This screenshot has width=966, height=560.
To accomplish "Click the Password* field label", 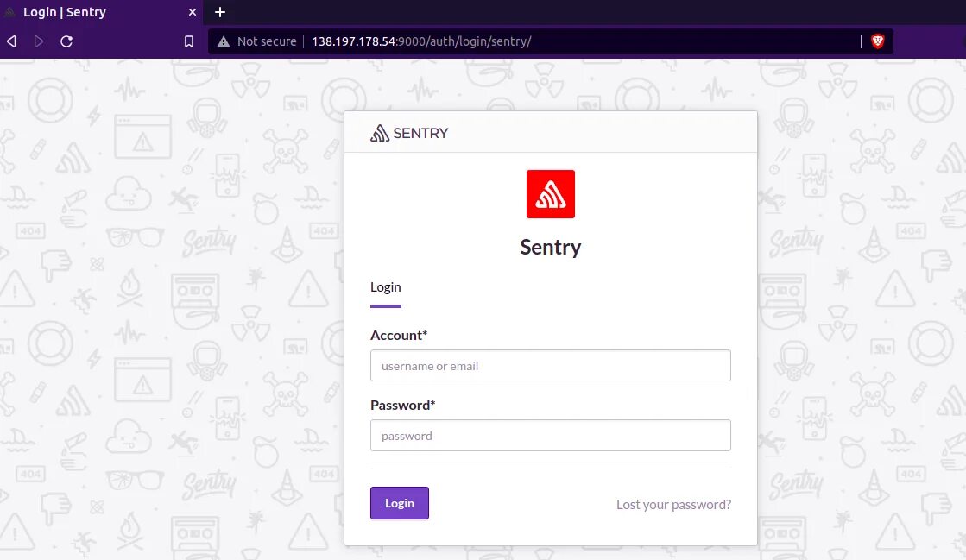I will (x=403, y=405).
